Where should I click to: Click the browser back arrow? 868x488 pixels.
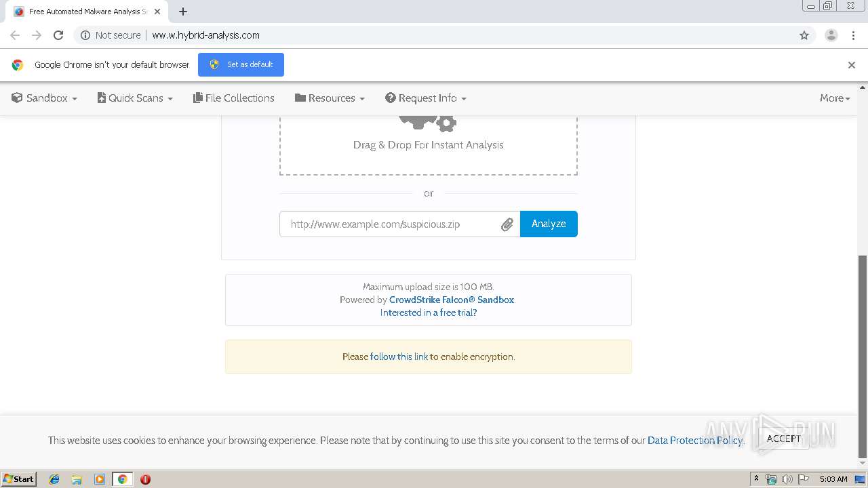point(15,35)
